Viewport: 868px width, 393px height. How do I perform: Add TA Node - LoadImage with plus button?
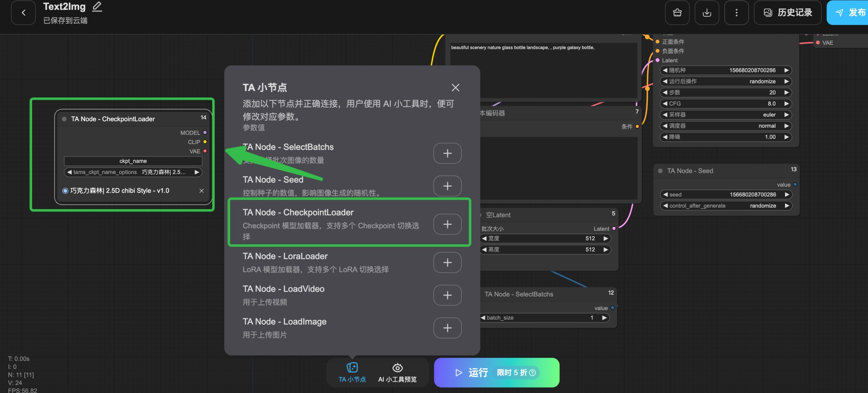(447, 328)
